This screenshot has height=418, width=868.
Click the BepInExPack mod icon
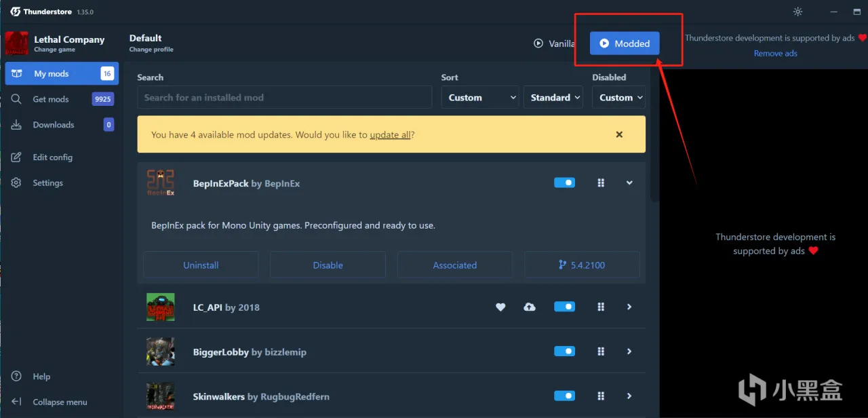tap(161, 183)
